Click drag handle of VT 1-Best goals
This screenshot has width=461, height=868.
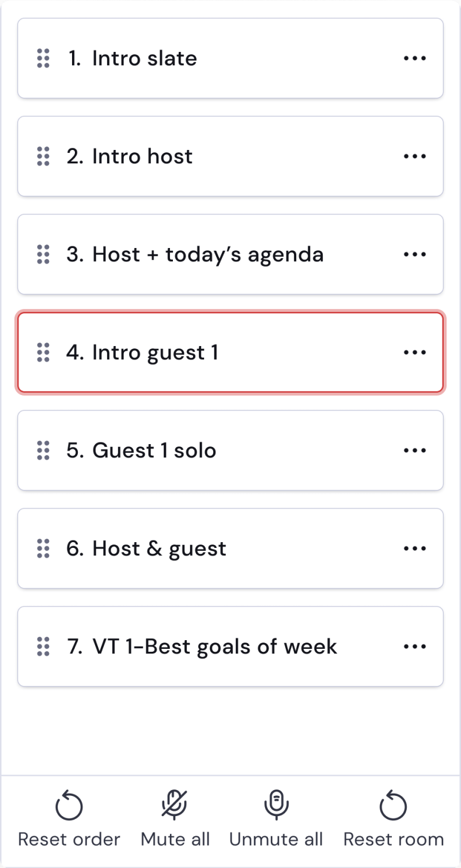click(43, 647)
